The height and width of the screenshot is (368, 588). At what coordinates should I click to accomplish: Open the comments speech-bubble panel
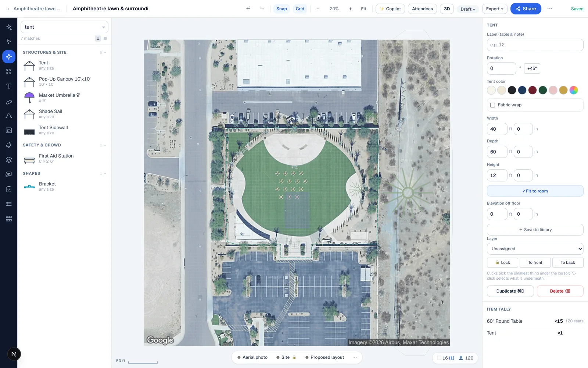point(9,174)
